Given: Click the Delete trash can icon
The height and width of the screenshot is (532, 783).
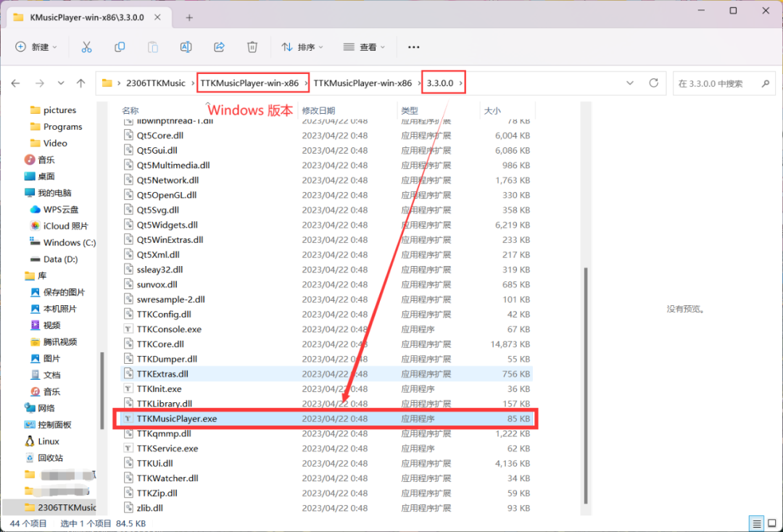Looking at the screenshot, I should pos(252,47).
